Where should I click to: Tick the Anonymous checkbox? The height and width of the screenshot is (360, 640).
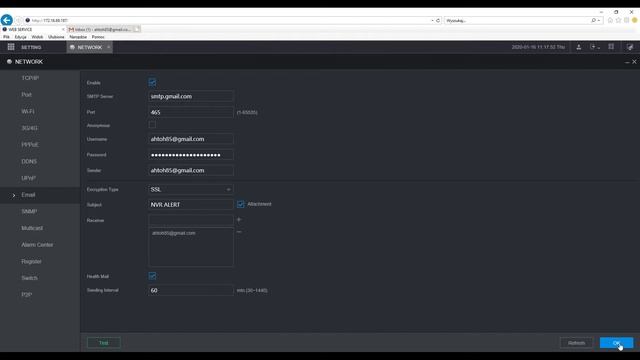click(152, 124)
